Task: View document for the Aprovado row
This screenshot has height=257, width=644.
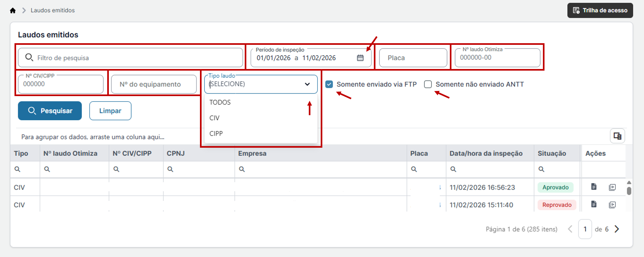Action: (x=594, y=187)
